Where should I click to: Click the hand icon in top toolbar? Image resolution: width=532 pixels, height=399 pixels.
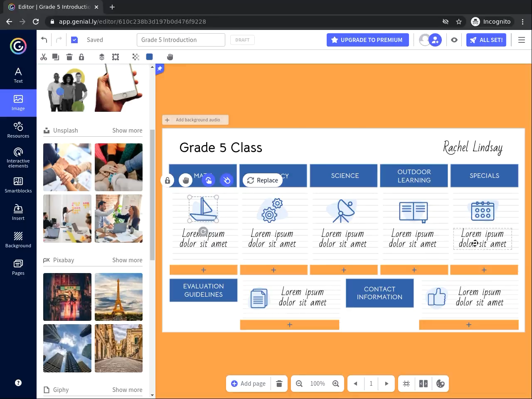[170, 57]
